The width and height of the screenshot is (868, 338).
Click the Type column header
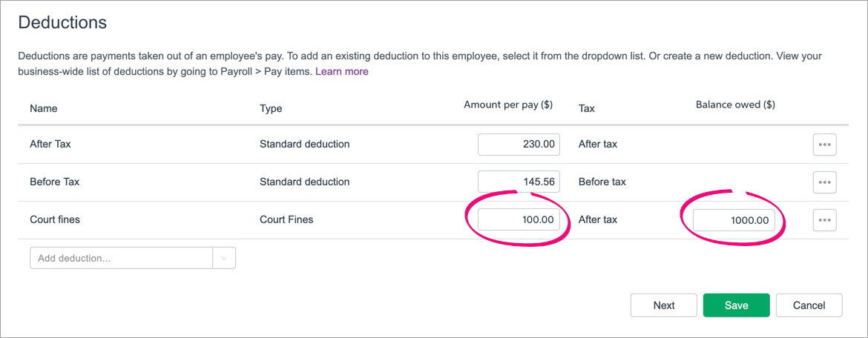click(x=271, y=108)
